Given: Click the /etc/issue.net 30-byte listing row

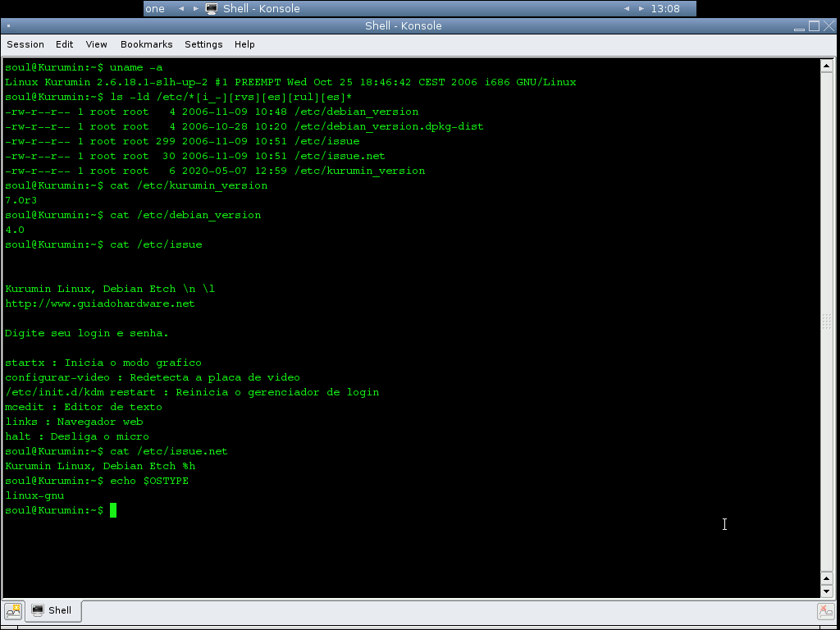Looking at the screenshot, I should coord(195,156).
